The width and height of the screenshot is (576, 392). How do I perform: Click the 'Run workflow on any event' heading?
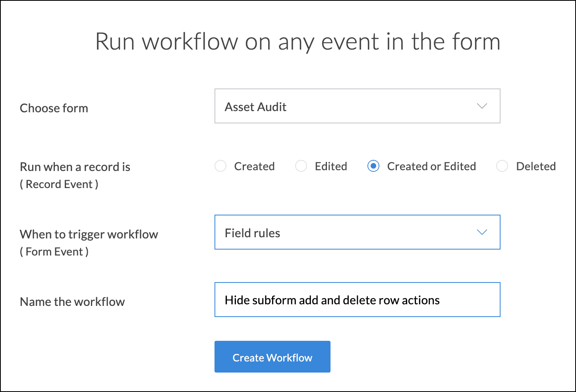click(298, 41)
